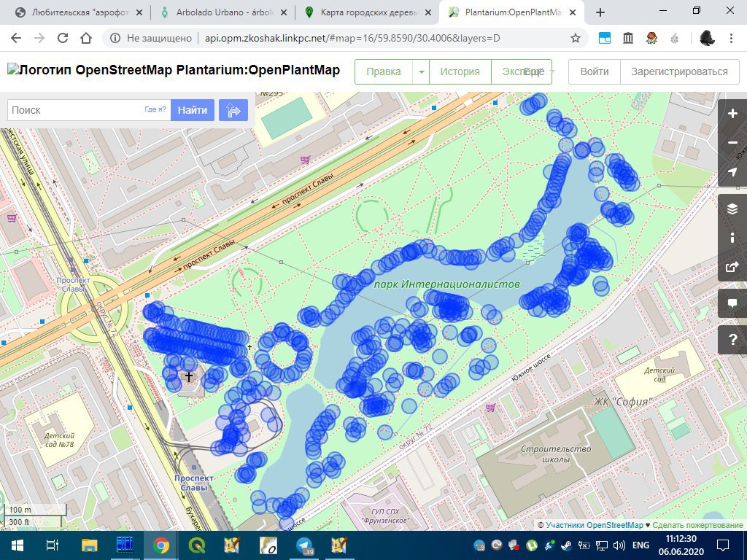Open the Wayback Machine extension
747x560 pixels.
pos(628,38)
